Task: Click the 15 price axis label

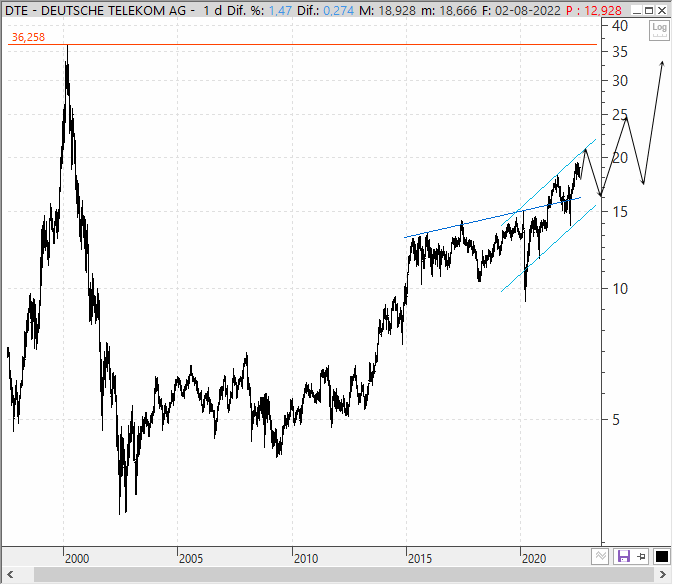Action: (620, 212)
